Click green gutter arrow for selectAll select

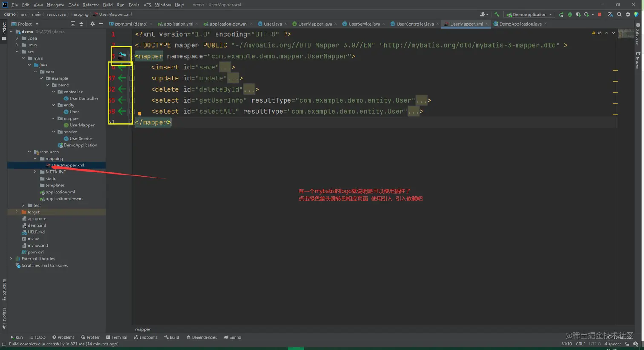coord(122,111)
